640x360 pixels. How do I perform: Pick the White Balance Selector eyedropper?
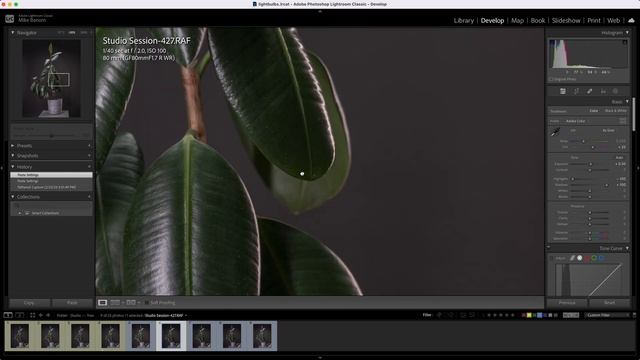coord(556,132)
